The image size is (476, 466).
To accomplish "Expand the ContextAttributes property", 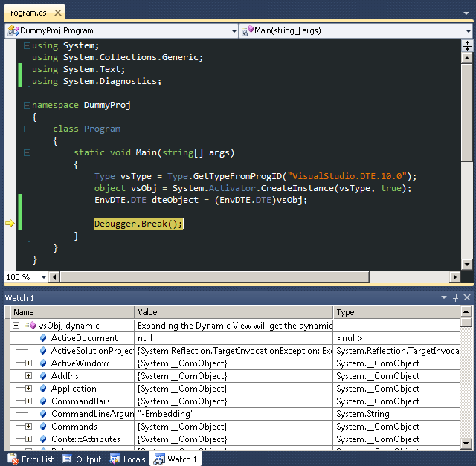I will point(28,439).
